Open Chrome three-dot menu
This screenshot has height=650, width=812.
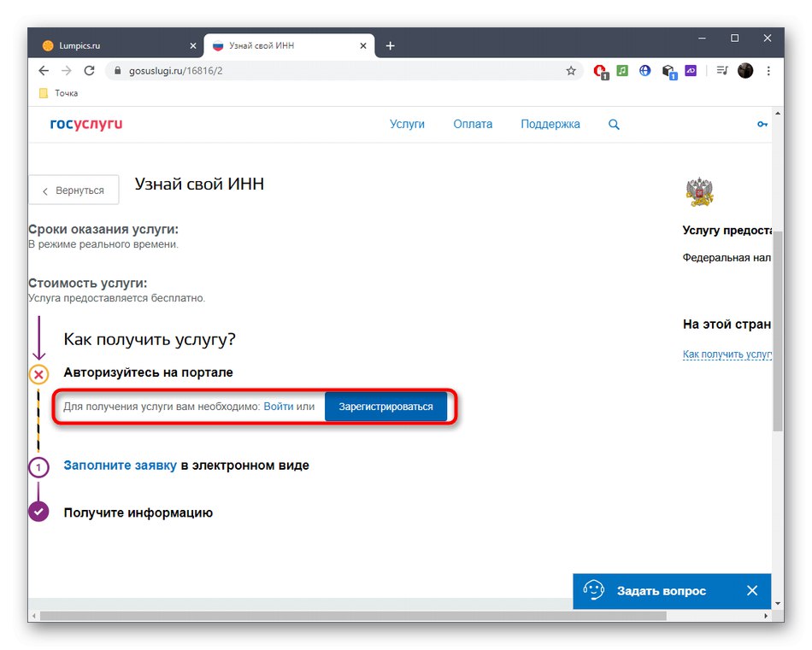[768, 71]
